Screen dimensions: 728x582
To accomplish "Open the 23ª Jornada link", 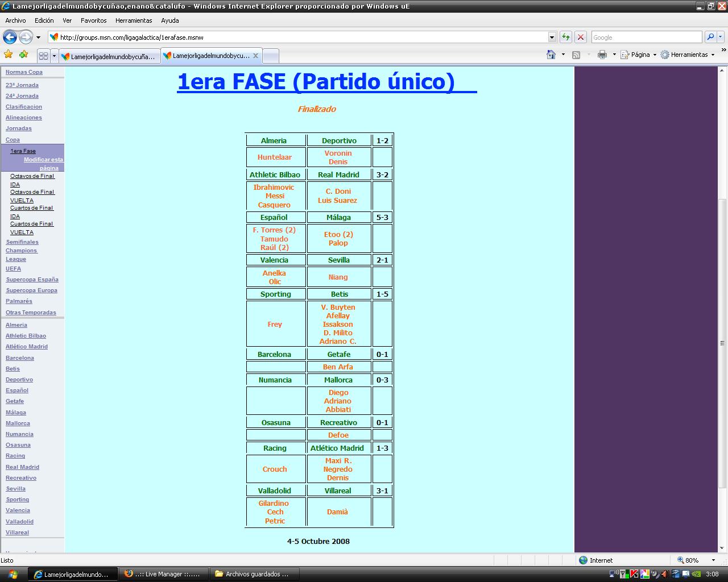I will [x=22, y=85].
